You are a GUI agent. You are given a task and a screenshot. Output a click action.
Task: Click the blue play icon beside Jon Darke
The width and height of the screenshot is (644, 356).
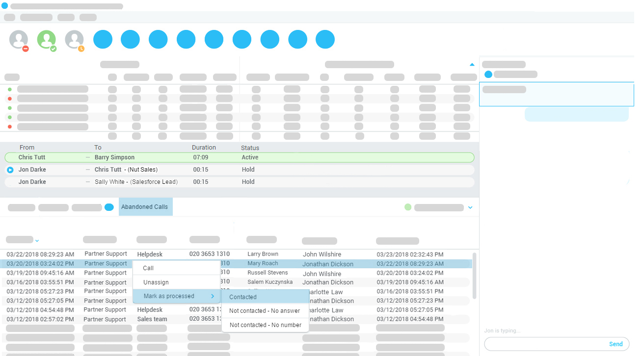point(10,170)
